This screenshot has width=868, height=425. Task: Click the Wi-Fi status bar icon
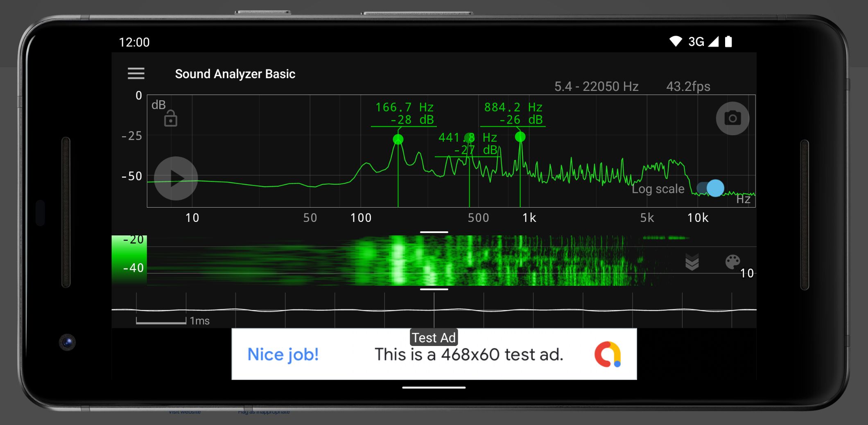(x=676, y=41)
